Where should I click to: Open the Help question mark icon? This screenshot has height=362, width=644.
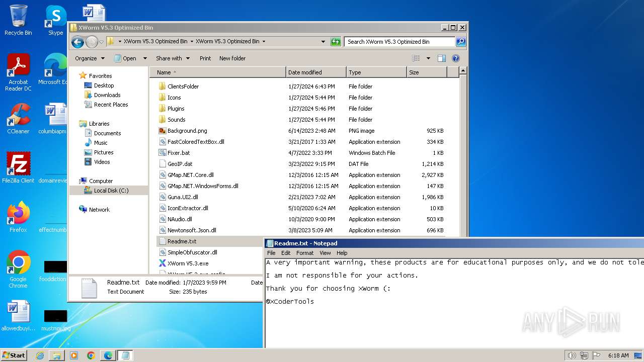click(x=456, y=58)
